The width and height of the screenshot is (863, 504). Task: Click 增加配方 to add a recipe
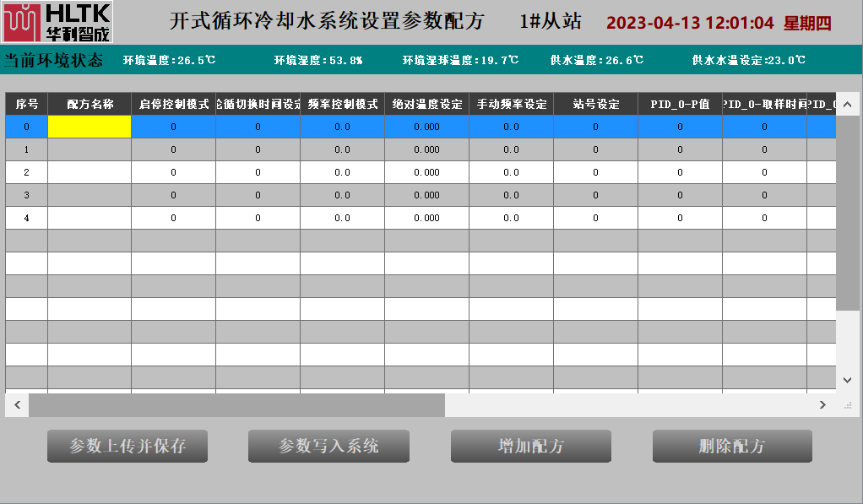(x=530, y=447)
